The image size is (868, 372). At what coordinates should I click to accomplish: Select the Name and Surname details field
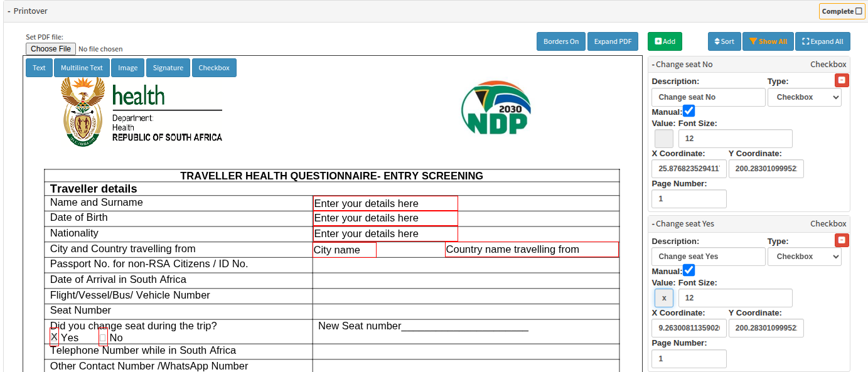(385, 203)
